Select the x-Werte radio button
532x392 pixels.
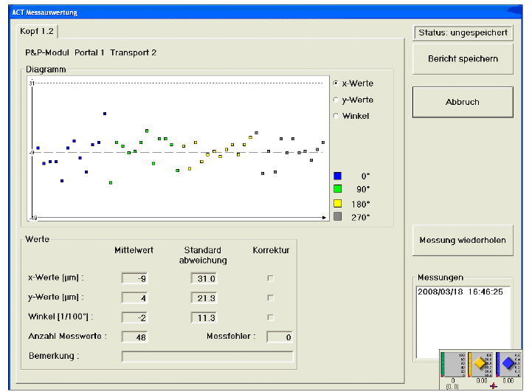tap(336, 83)
